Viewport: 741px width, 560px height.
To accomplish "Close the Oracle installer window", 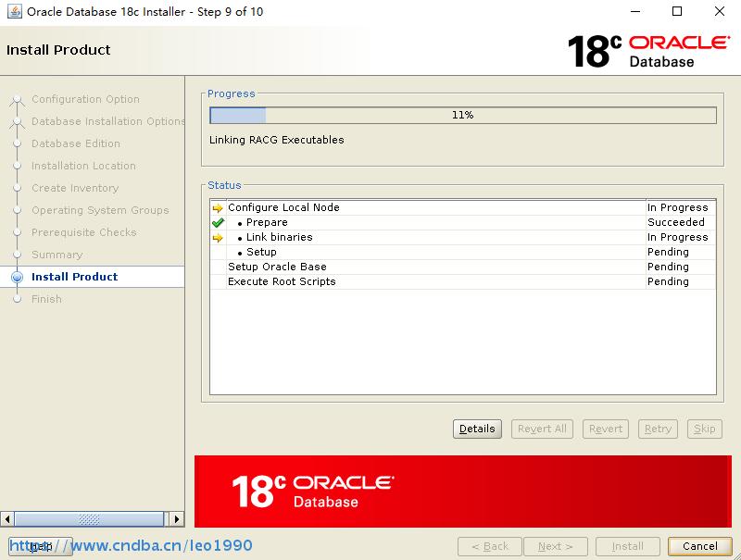I will click(x=720, y=11).
